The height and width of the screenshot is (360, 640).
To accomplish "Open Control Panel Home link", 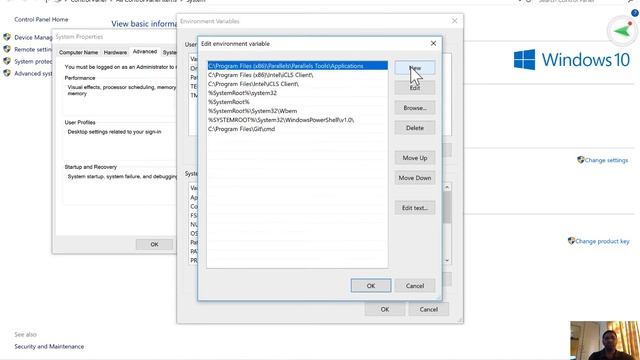I will click(41, 19).
